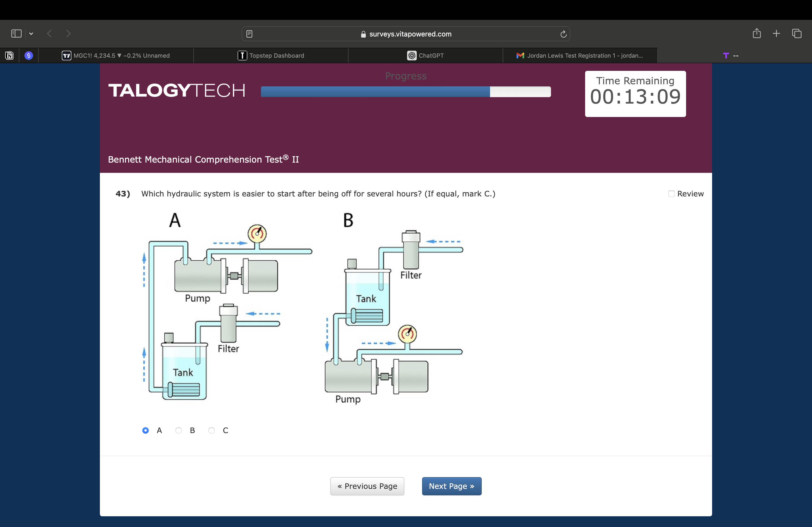Click the back navigation arrow
The width and height of the screenshot is (812, 527).
click(49, 33)
